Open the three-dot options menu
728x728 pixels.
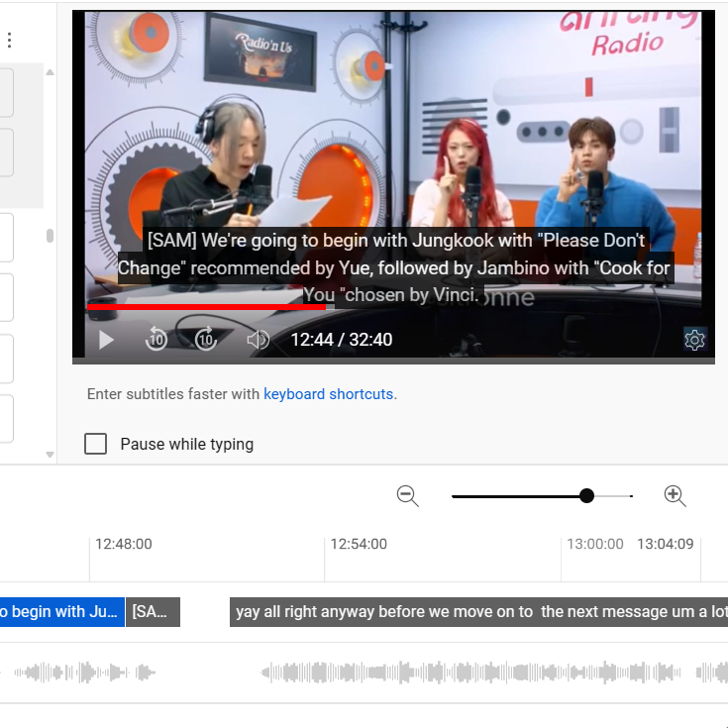pos(9,40)
